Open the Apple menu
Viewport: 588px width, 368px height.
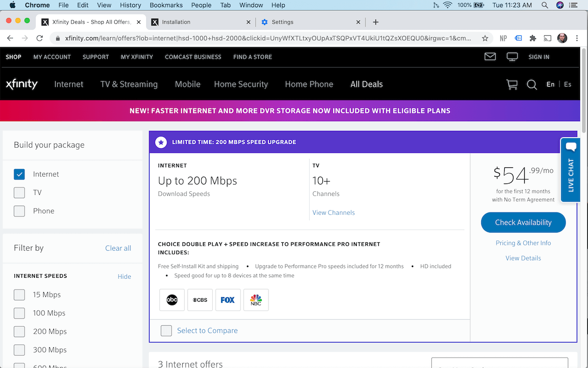point(13,5)
